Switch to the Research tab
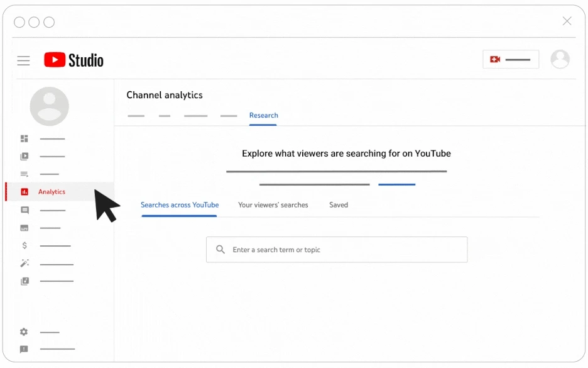Viewport: 588px width, 368px height. pos(264,116)
